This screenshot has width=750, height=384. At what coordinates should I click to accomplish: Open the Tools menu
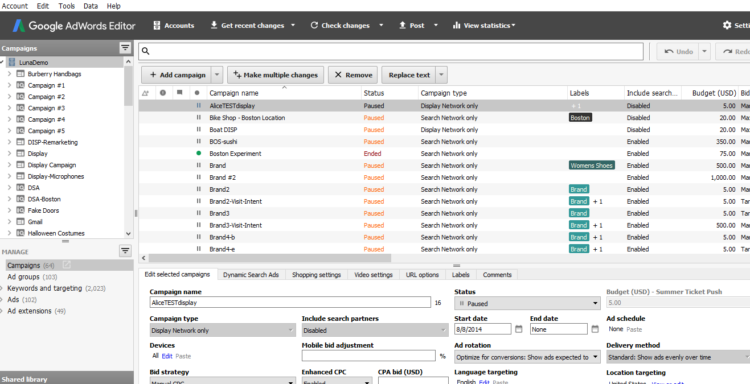click(66, 6)
